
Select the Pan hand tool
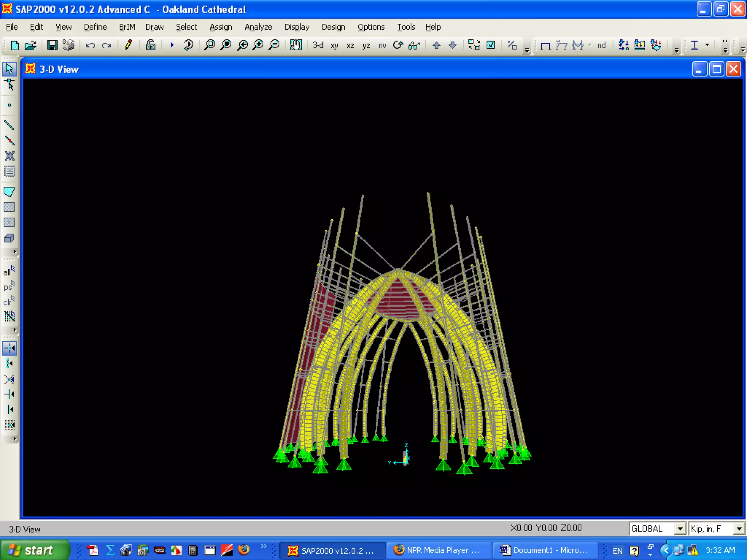tap(296, 45)
